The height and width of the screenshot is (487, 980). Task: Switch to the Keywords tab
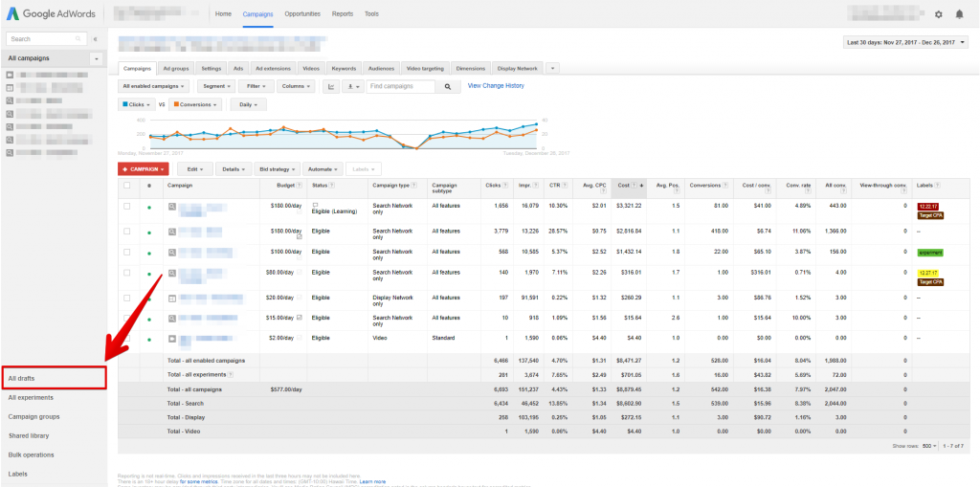[x=344, y=68]
